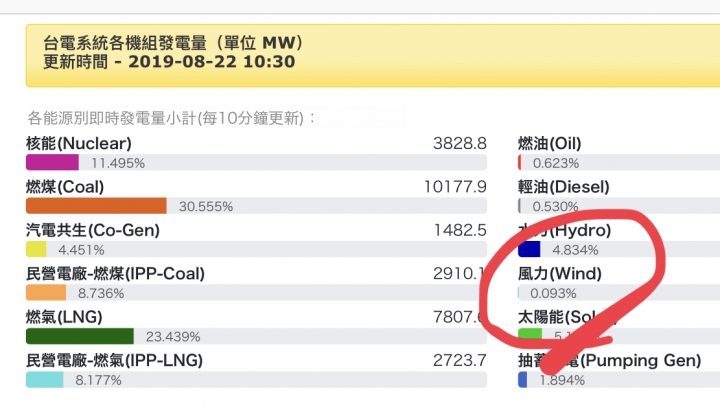Select the 汽電共生(Co-Gen) label
Screen dimensions: 720x410
pos(93,230)
